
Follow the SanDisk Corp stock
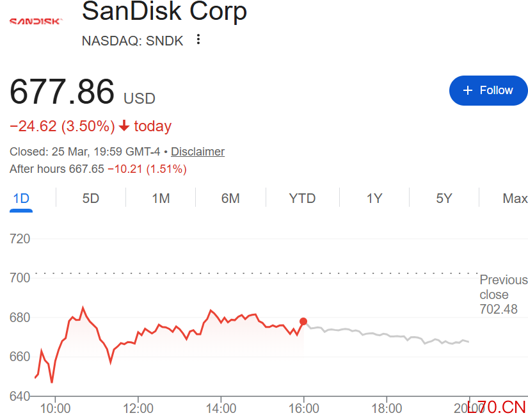488,90
